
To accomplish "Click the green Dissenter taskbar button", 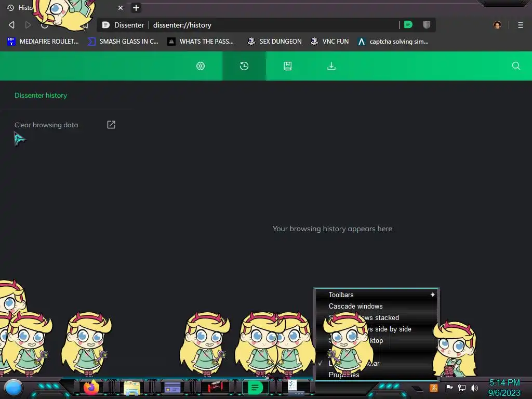I will click(x=255, y=387).
